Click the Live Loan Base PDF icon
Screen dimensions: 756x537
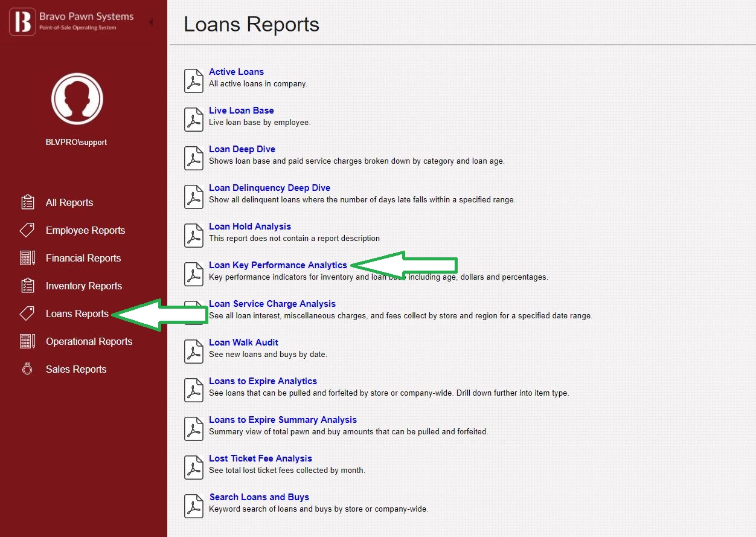pos(193,120)
